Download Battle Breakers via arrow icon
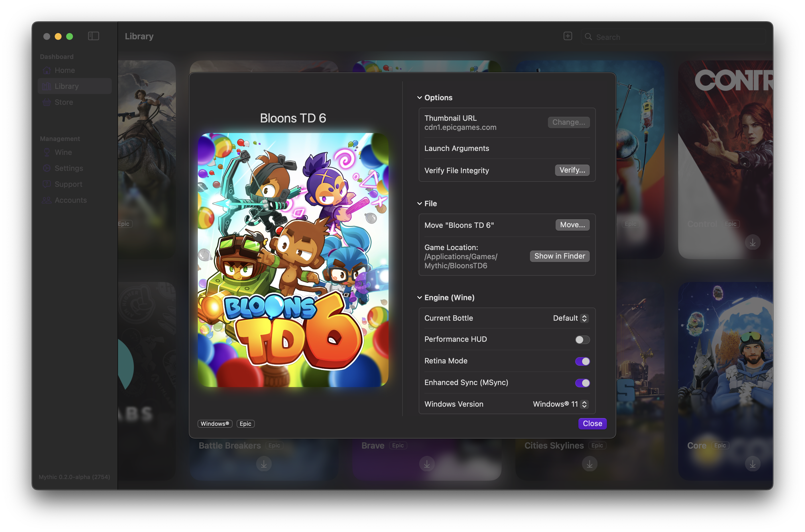Image resolution: width=805 pixels, height=532 pixels. tap(264, 464)
